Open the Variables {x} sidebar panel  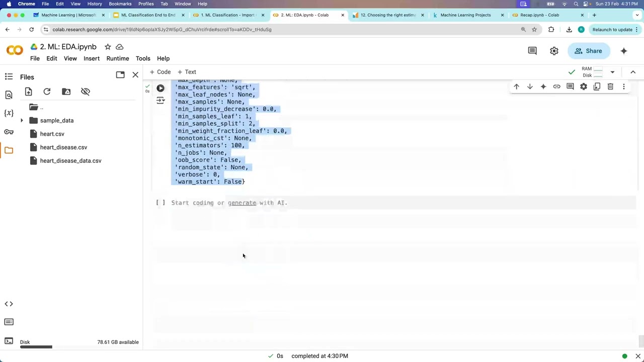pos(9,113)
